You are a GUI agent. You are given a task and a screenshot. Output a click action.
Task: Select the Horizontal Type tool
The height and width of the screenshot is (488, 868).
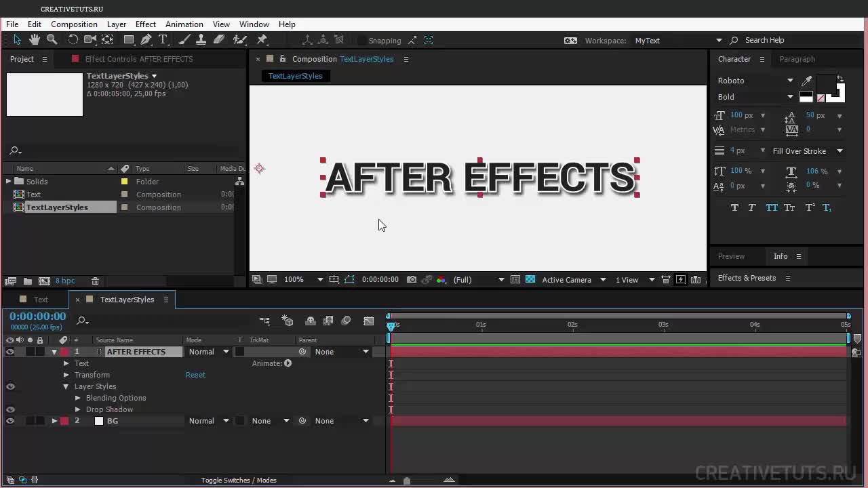coord(163,40)
